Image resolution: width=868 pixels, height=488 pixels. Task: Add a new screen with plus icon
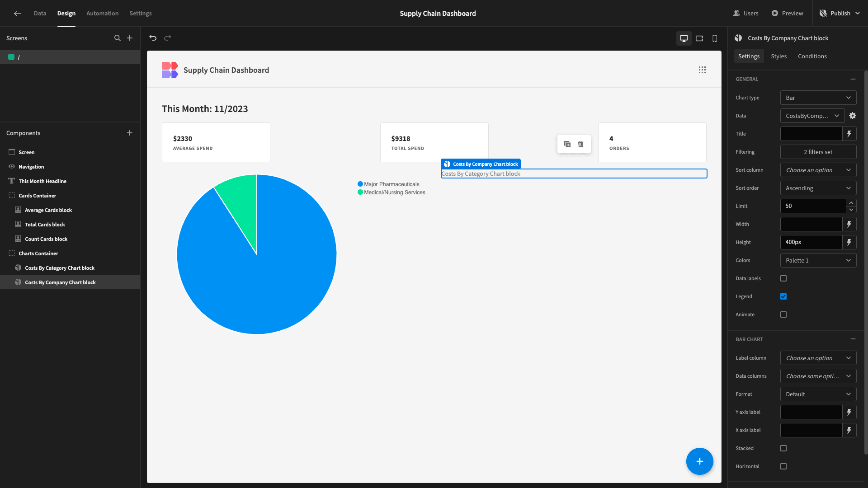coord(130,38)
